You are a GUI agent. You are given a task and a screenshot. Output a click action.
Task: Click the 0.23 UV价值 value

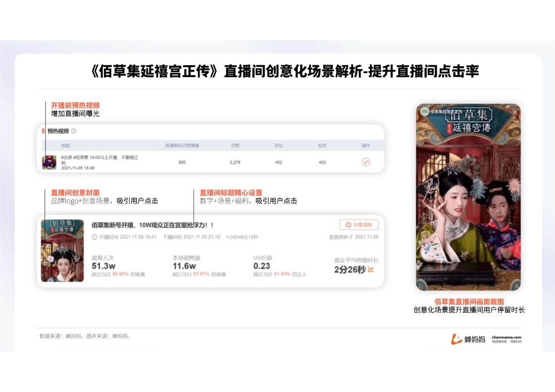pyautogui.click(x=262, y=266)
